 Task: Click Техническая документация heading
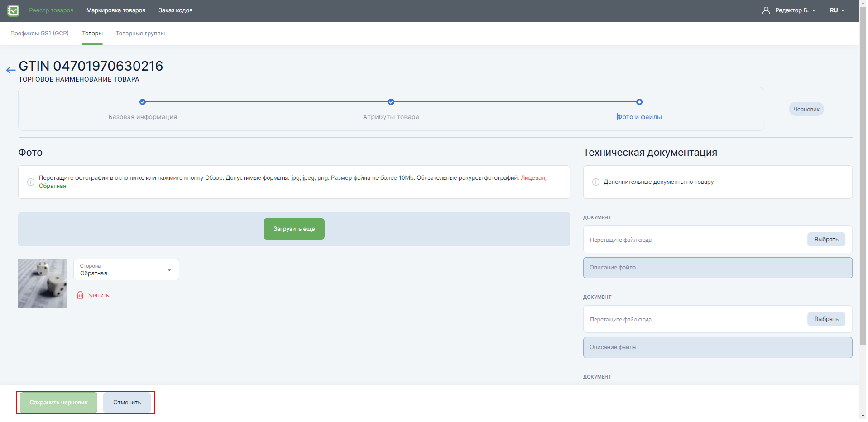(650, 153)
